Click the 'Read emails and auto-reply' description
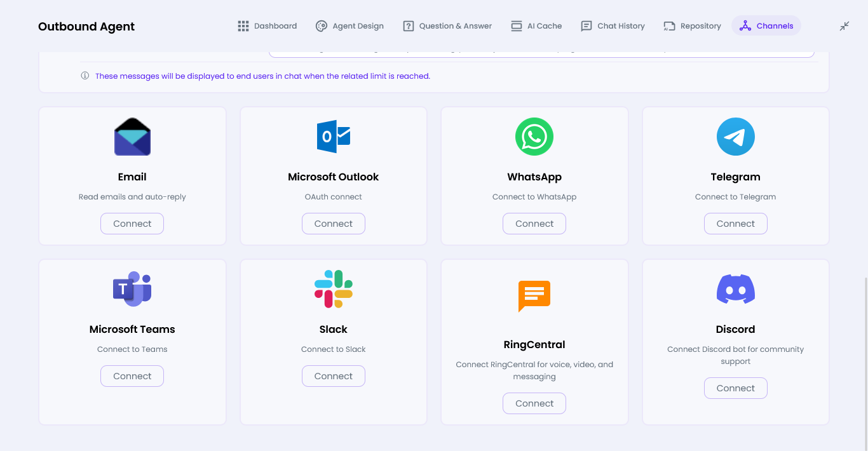 click(132, 197)
